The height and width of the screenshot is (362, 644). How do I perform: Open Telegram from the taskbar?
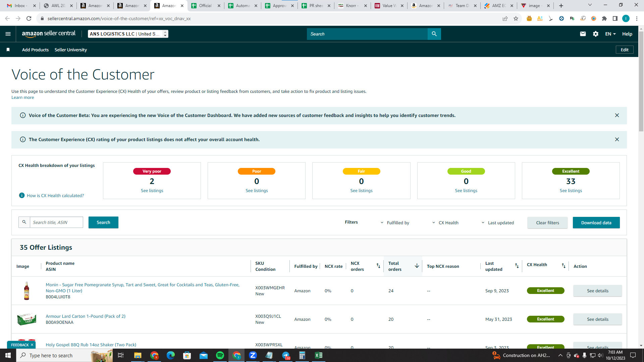pos(286,355)
